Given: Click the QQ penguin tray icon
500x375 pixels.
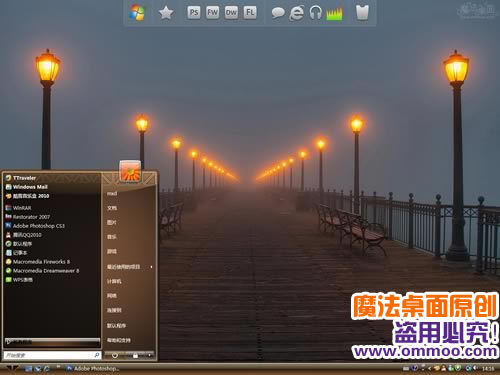Looking at the screenshot, I should click(x=443, y=368).
